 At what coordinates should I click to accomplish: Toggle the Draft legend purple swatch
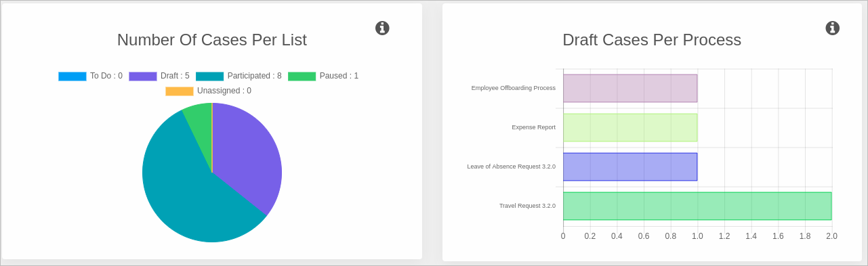[143, 76]
